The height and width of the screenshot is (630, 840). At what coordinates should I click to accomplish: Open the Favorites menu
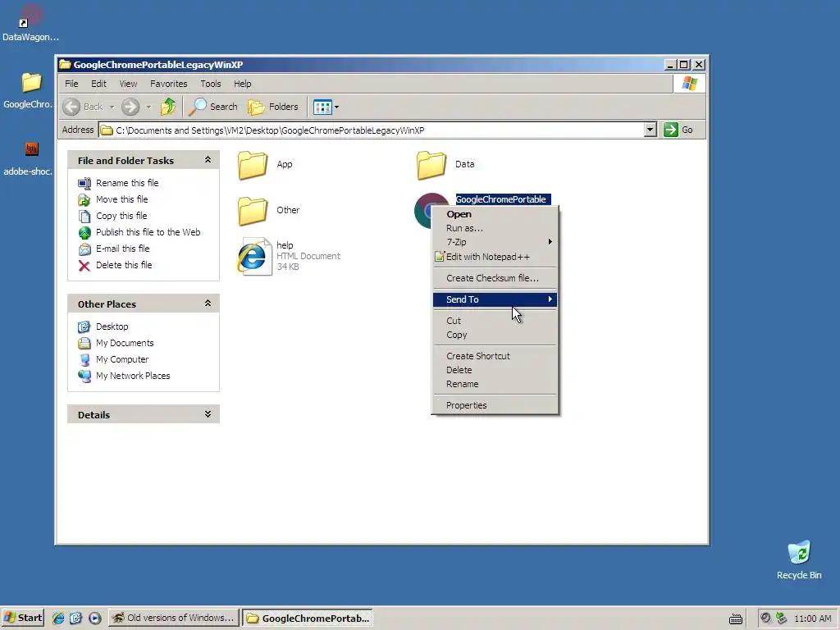pos(169,84)
